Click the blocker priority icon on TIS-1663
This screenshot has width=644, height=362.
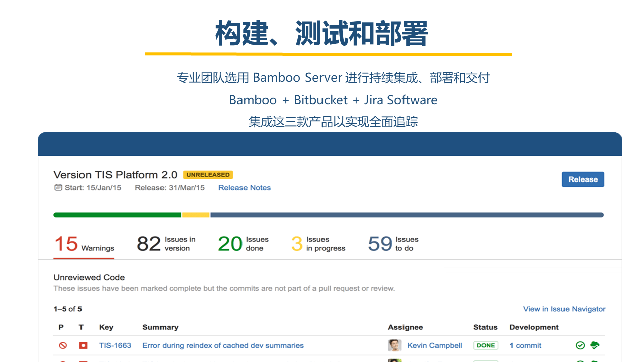click(63, 346)
